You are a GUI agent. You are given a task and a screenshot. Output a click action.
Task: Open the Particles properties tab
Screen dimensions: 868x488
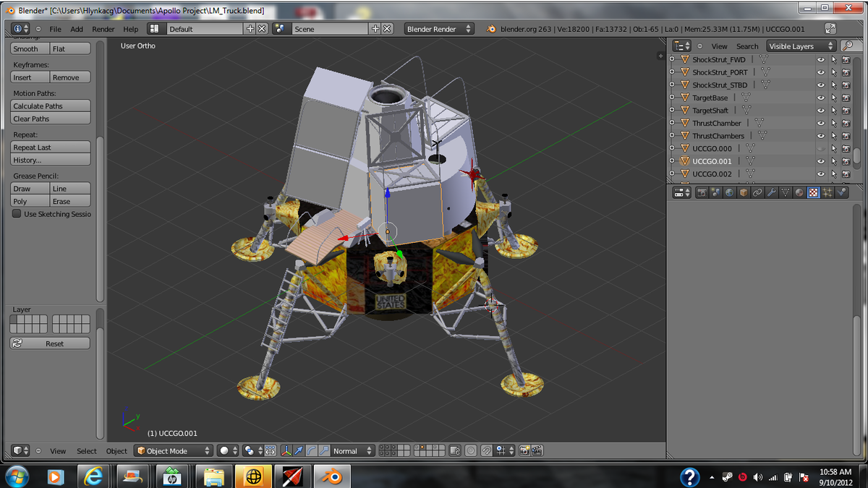pos(827,192)
